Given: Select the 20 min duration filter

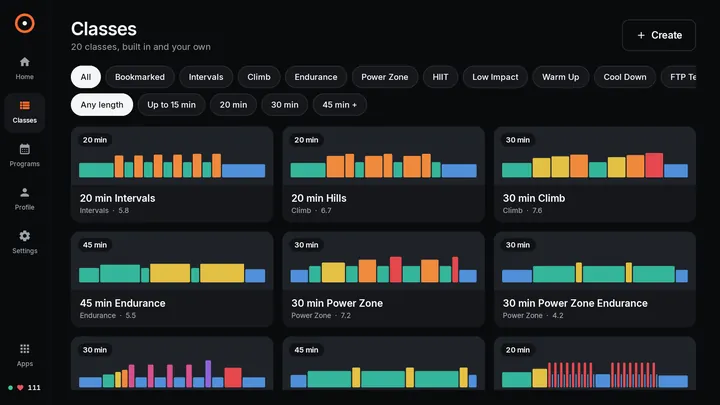Looking at the screenshot, I should coord(233,105).
